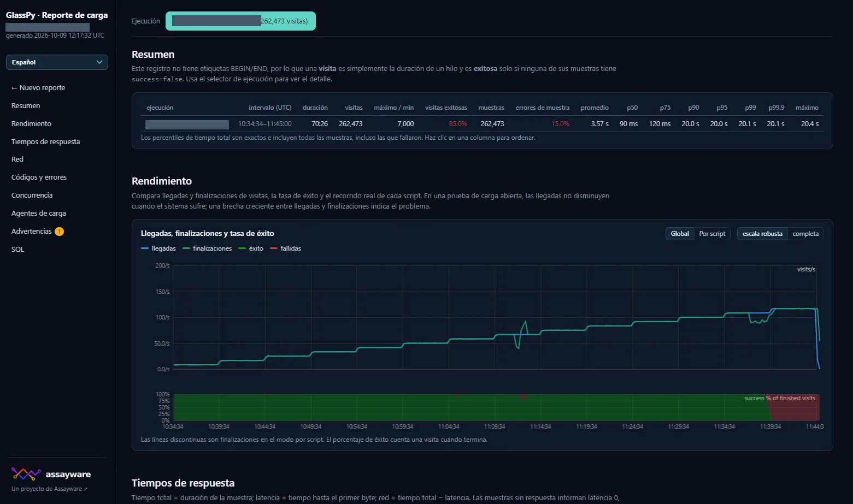Click the Tiempos de respuesta section heading
This screenshot has width=853, height=504.
183,483
